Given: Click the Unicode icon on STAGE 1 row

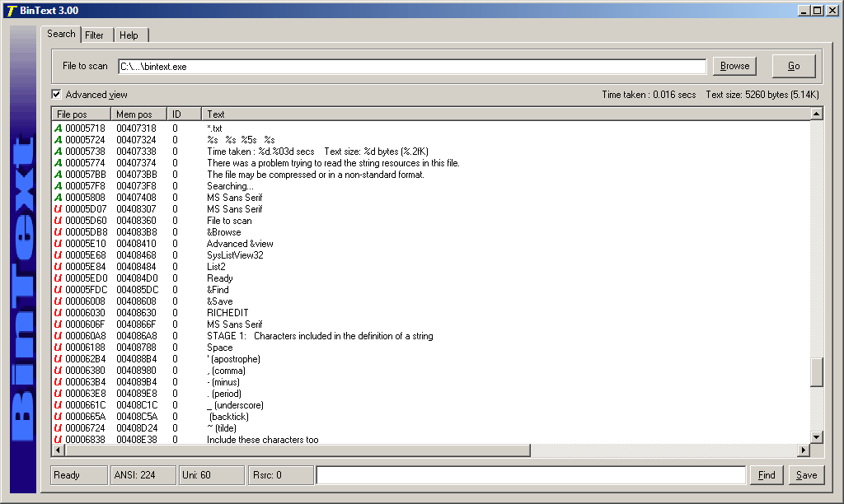Looking at the screenshot, I should tap(59, 336).
